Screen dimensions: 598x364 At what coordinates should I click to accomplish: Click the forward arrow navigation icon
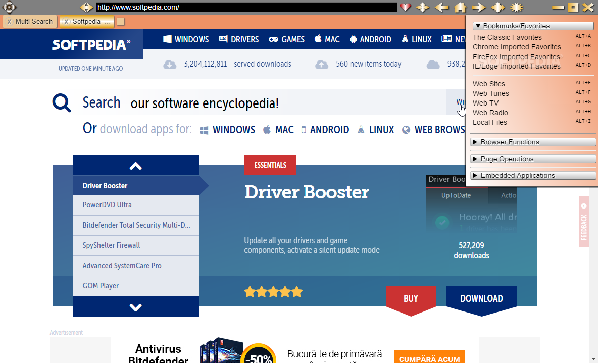479,7
